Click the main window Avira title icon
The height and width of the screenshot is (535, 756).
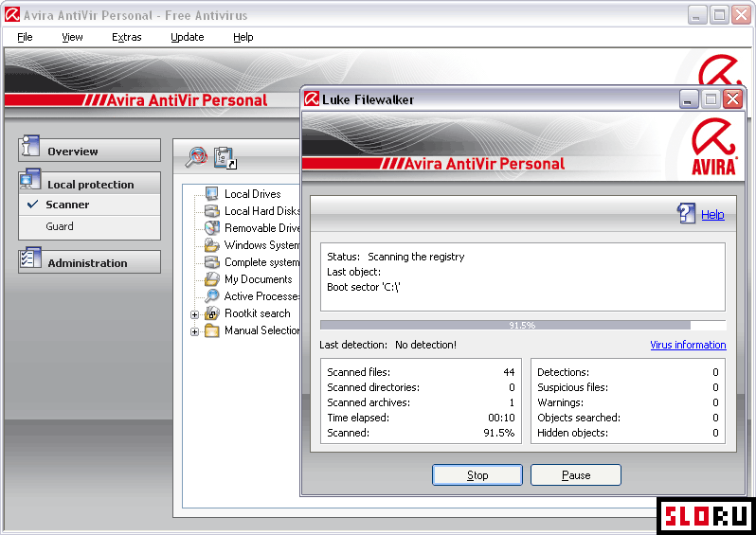(12, 15)
